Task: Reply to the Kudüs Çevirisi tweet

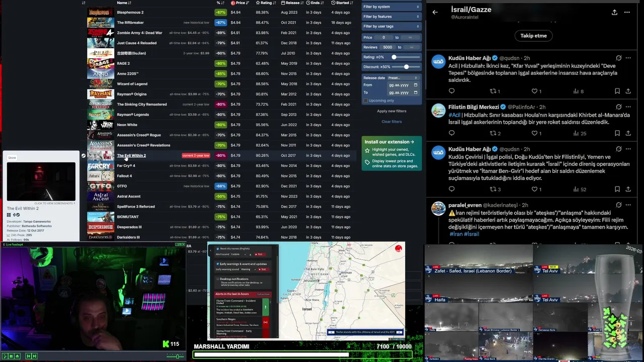Action: [x=451, y=189]
